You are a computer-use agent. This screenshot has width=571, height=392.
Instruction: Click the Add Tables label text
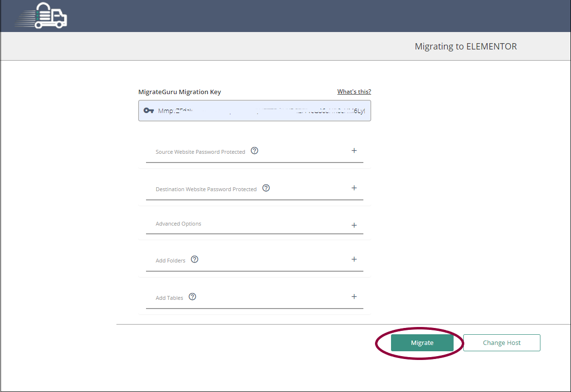click(x=168, y=297)
